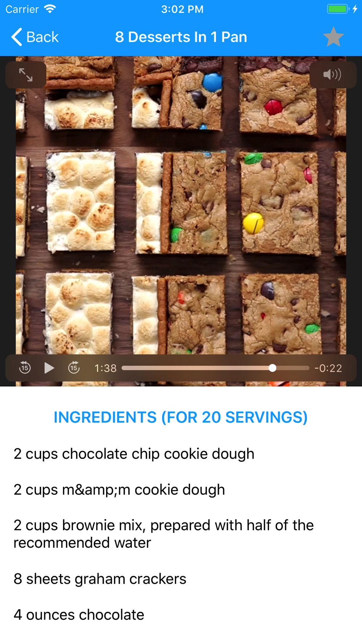Mute the video volume

(x=333, y=75)
